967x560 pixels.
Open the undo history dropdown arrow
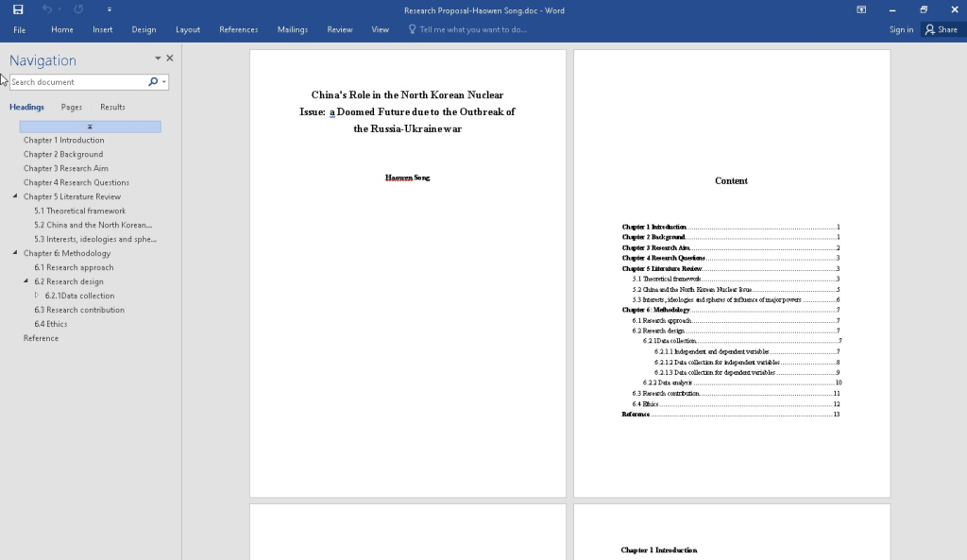[x=59, y=9]
